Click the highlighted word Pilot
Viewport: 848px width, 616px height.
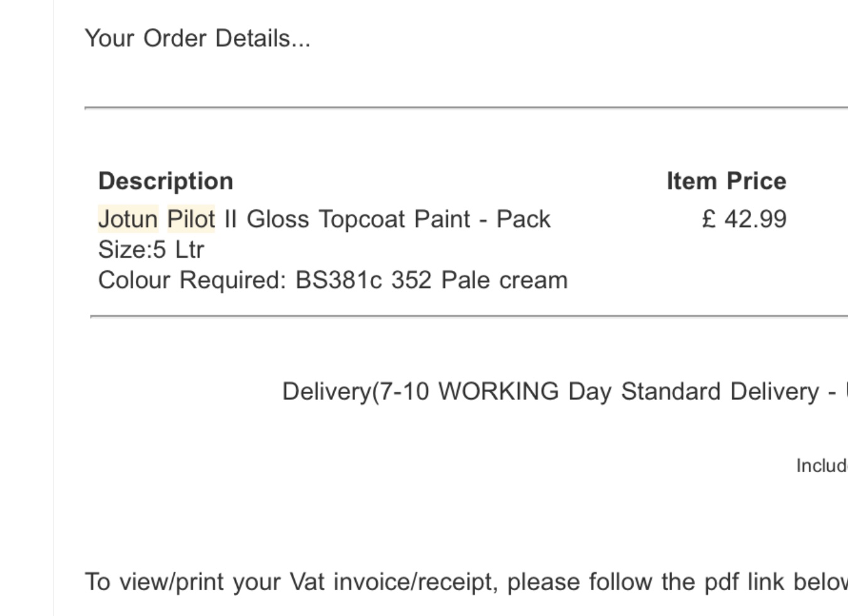[191, 219]
